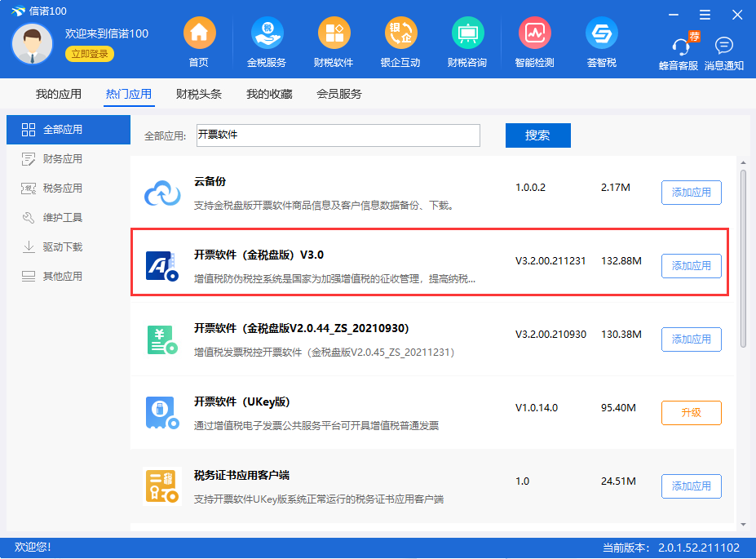Contact 蜂音客服 headset icon
The image size is (756, 559).
point(680,47)
